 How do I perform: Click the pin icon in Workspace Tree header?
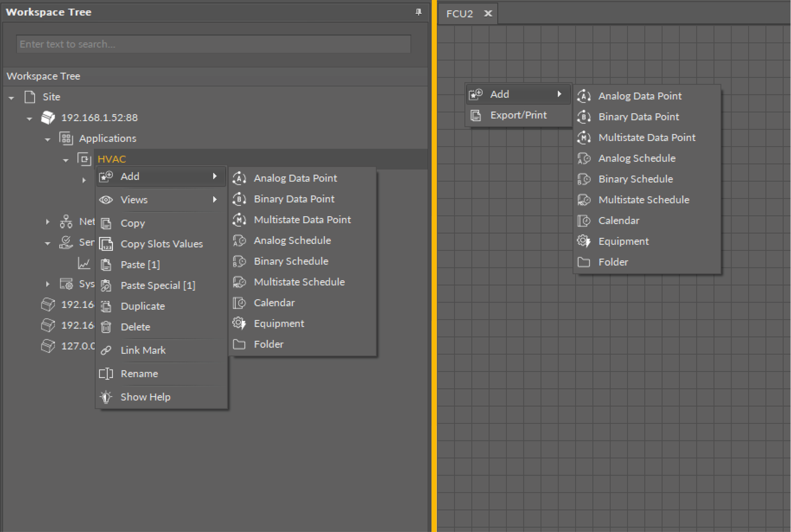click(x=418, y=12)
